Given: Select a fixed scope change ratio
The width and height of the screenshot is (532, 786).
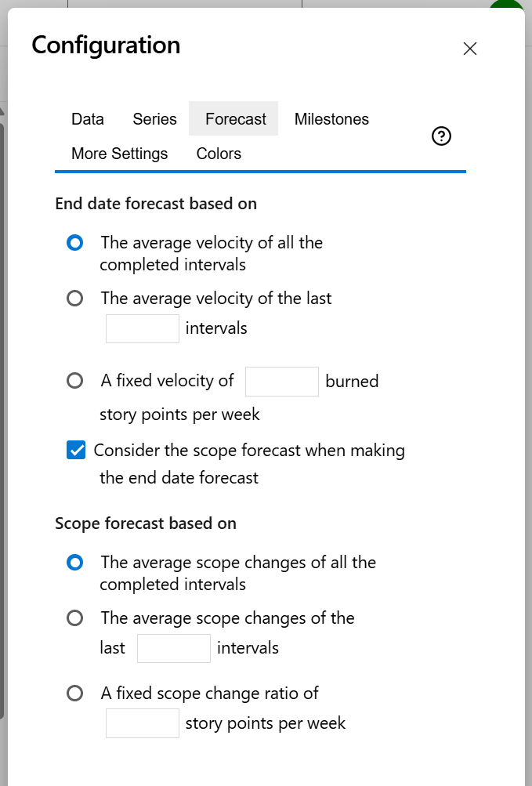Looking at the screenshot, I should pyautogui.click(x=74, y=693).
